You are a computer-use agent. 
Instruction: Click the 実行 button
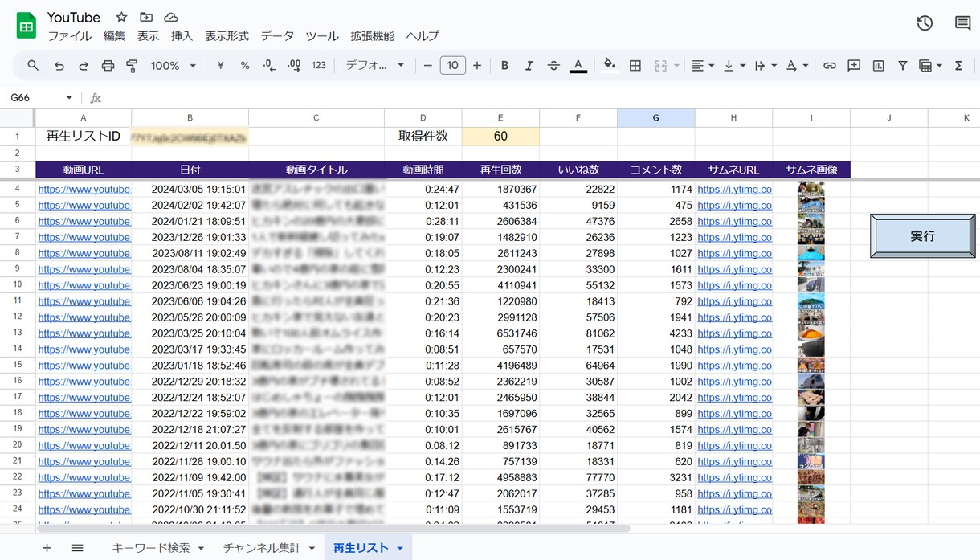pos(923,236)
